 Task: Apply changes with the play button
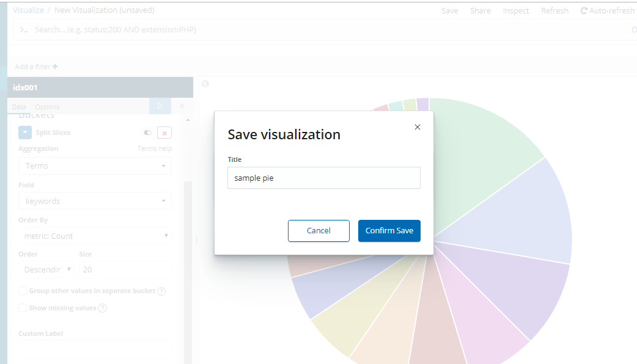160,106
